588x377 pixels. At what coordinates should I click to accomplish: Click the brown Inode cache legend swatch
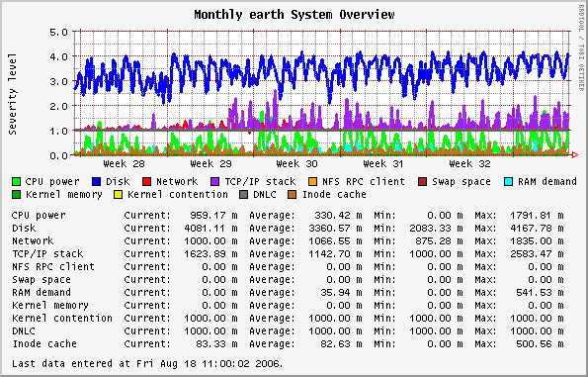coord(293,195)
